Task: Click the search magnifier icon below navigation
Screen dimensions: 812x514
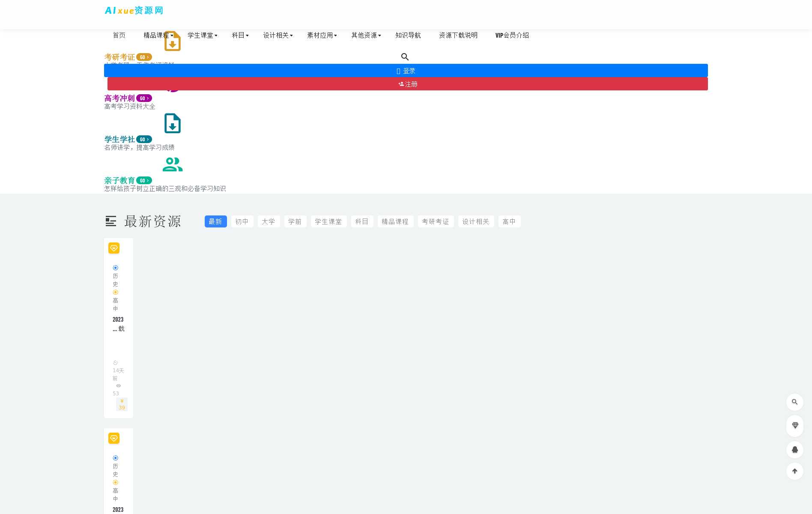Action: click(405, 57)
